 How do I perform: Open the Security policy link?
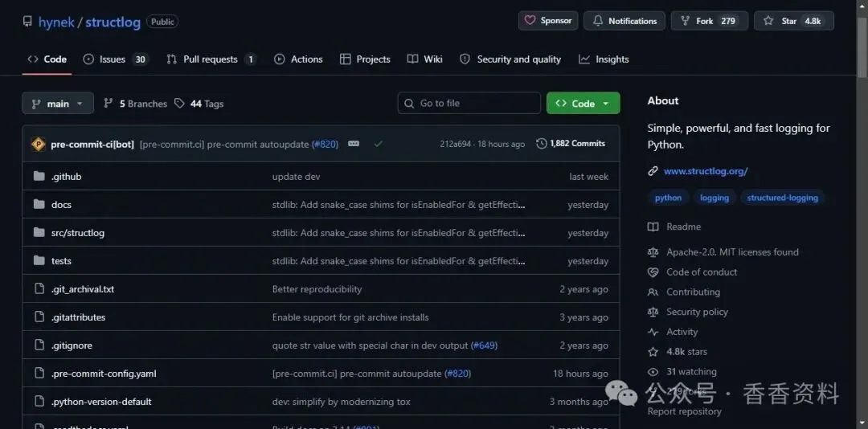(x=687, y=313)
